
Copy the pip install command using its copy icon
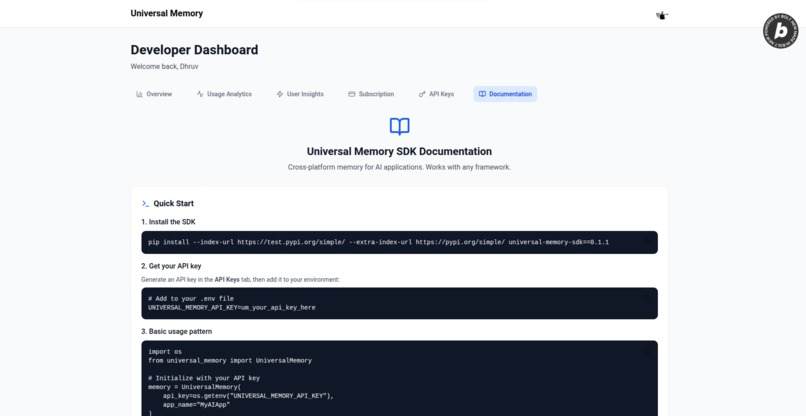click(x=647, y=242)
